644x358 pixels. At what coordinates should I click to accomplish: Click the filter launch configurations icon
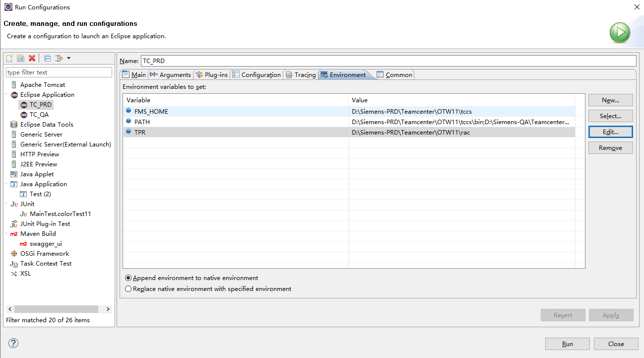58,58
